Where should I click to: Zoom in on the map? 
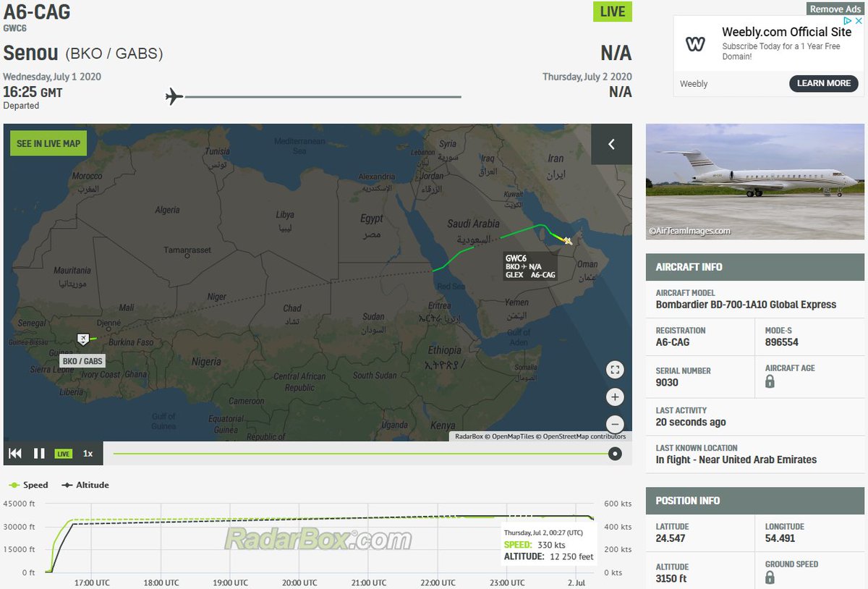click(615, 397)
